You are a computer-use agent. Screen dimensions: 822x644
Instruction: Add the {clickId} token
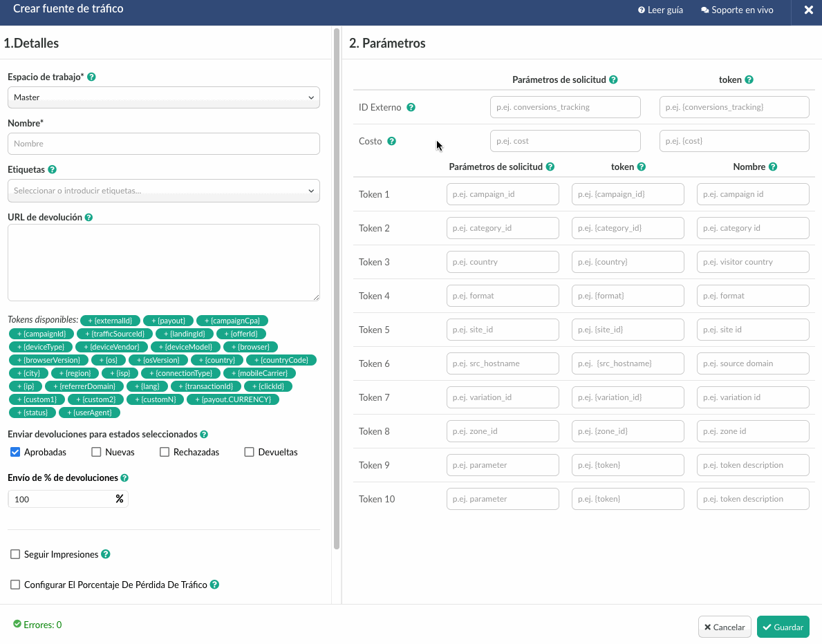(268, 386)
